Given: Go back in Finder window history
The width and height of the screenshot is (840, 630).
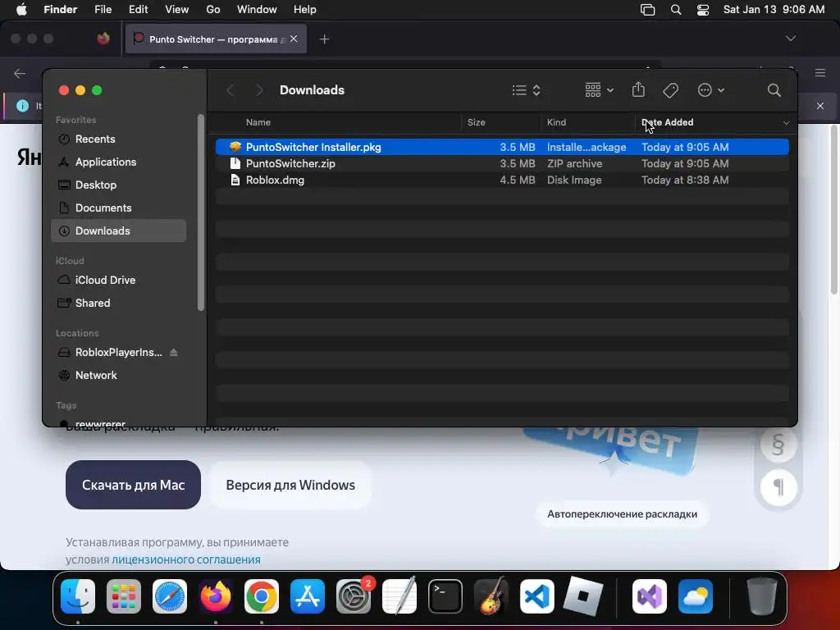Looking at the screenshot, I should [231, 90].
